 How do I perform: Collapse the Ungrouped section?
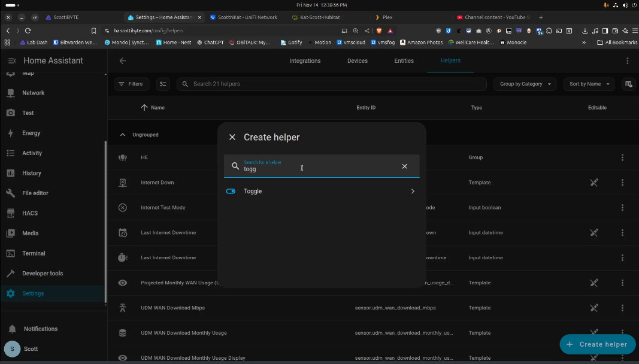(123, 135)
